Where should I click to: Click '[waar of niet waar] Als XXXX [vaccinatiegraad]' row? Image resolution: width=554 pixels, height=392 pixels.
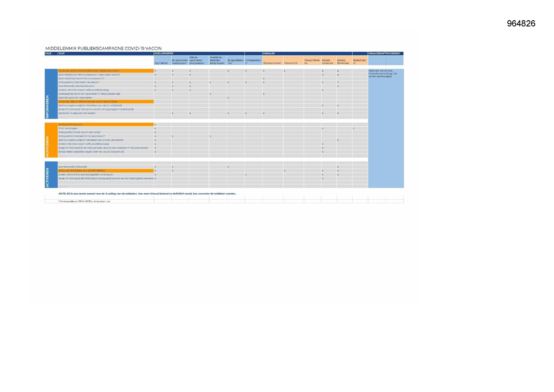tap(106, 178)
